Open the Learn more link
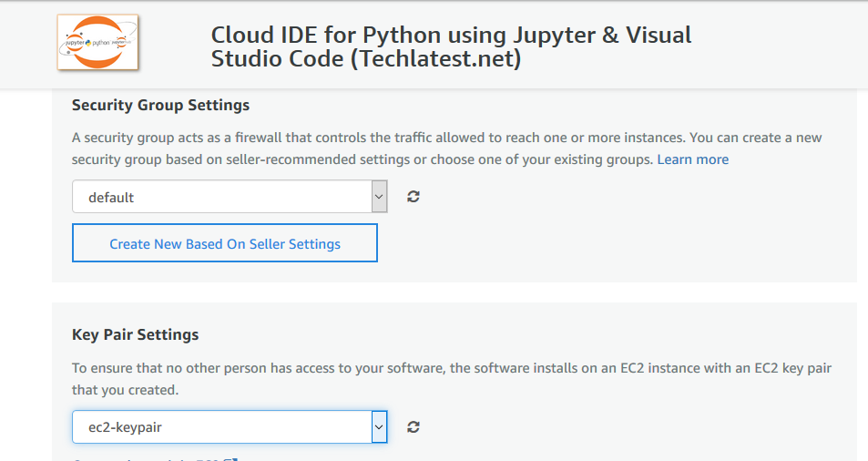Image resolution: width=868 pixels, height=461 pixels. [692, 159]
